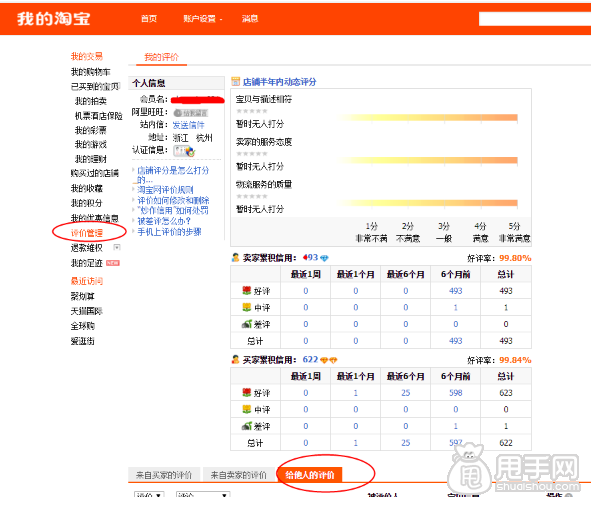This screenshot has width=594, height=506.
Task: Select the 我的评价 tab
Action: (161, 57)
